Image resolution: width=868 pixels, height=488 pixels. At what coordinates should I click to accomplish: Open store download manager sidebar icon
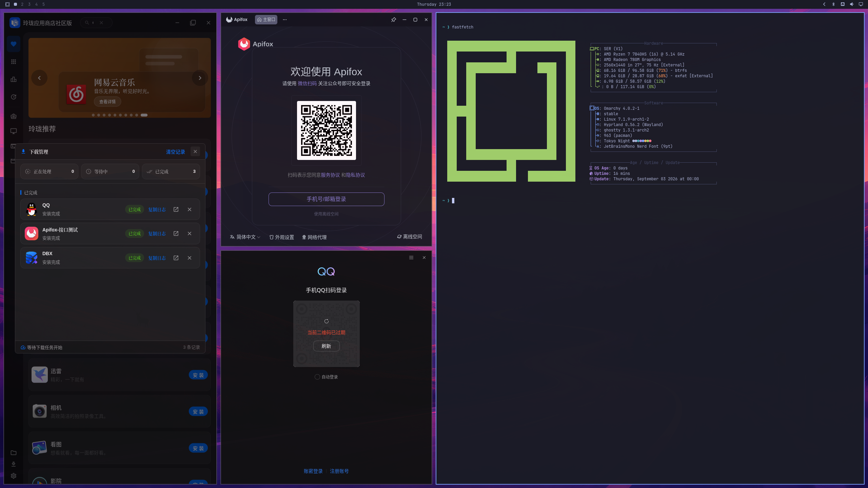pyautogui.click(x=14, y=464)
